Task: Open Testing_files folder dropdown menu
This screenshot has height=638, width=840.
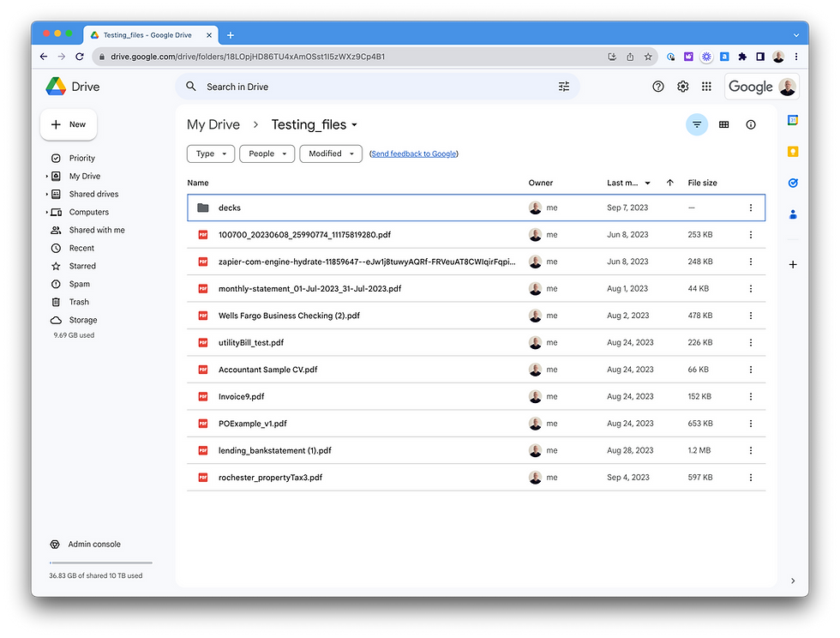Action: (x=354, y=125)
